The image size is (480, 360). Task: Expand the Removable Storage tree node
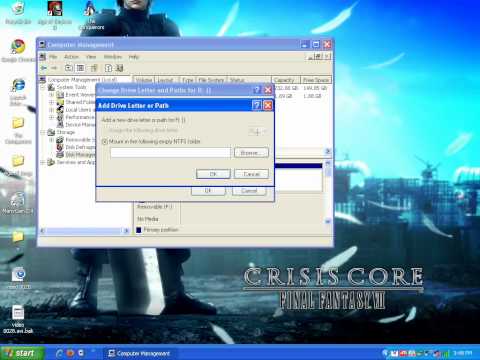[52, 140]
